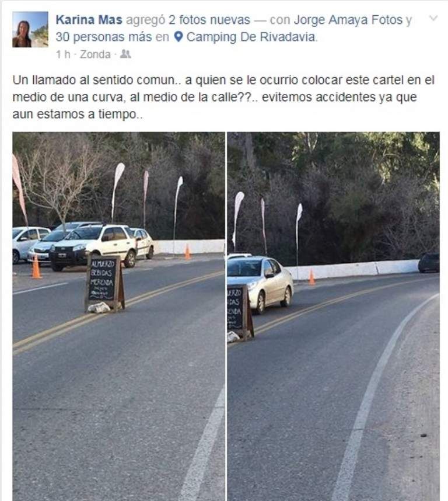448x501 pixels.
Task: Click the location pin icon
Action: click(178, 37)
